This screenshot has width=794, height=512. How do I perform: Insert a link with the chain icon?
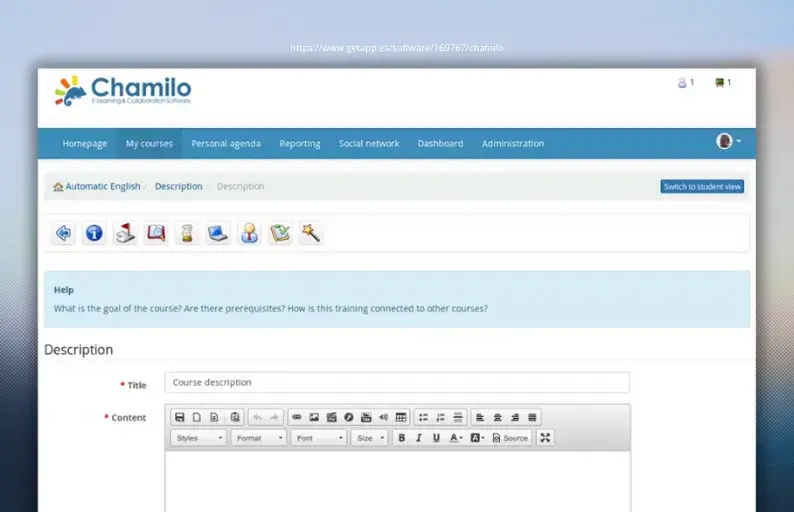click(297, 417)
